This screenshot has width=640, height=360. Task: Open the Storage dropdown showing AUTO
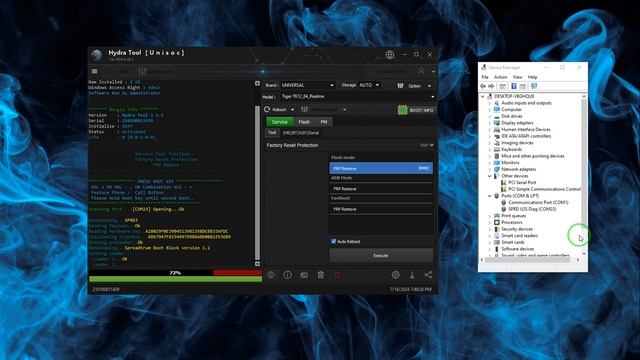coord(369,85)
